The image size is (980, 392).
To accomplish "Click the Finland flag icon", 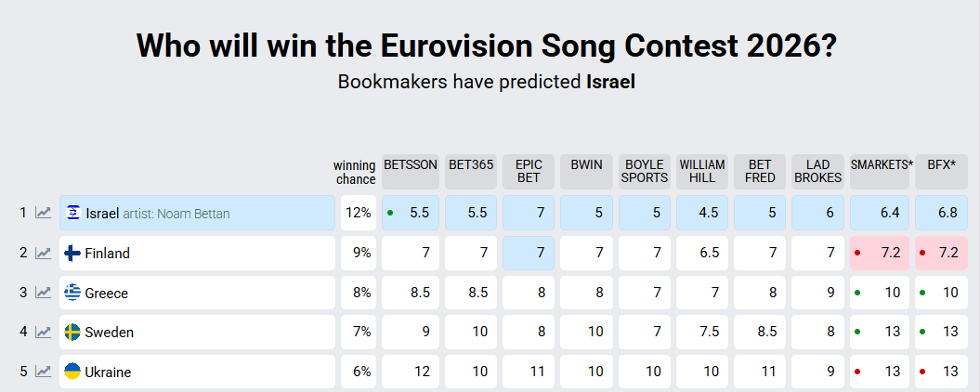I will click(x=72, y=253).
